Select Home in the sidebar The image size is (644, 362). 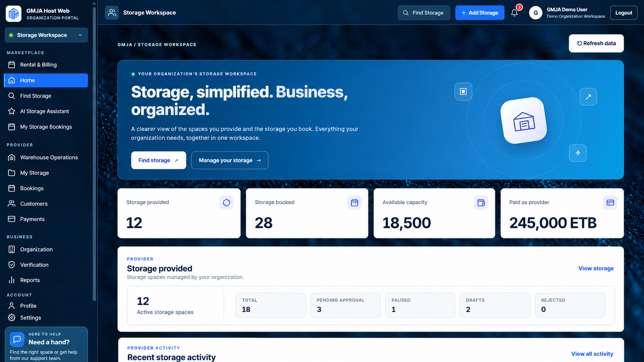tap(46, 80)
